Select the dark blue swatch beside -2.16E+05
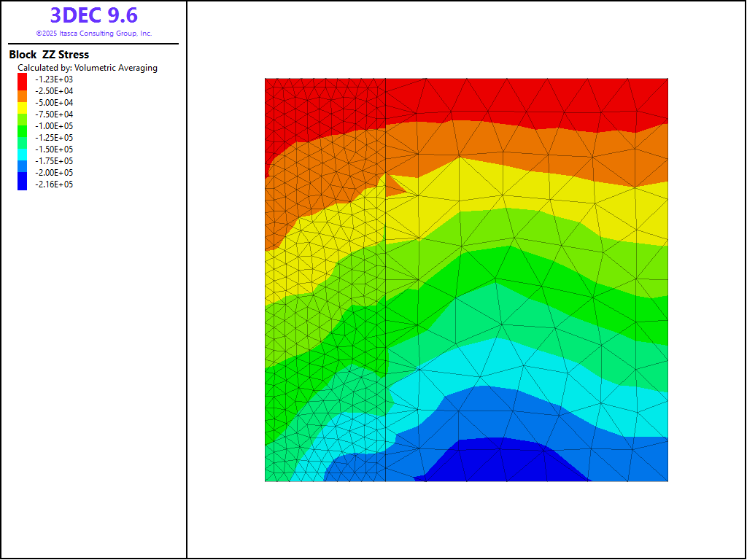 tap(23, 184)
